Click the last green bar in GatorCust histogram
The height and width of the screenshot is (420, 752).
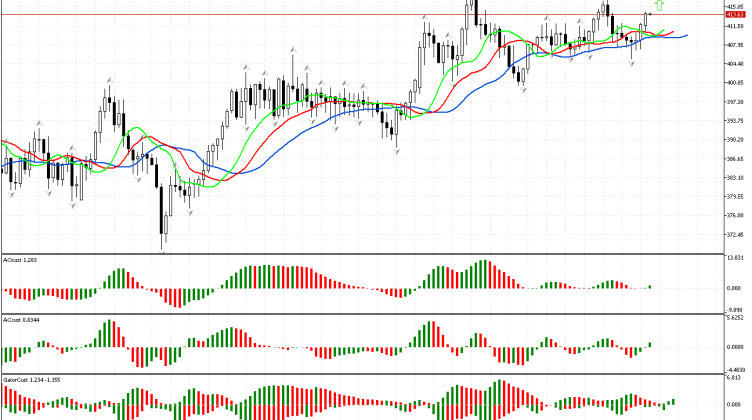point(673,400)
